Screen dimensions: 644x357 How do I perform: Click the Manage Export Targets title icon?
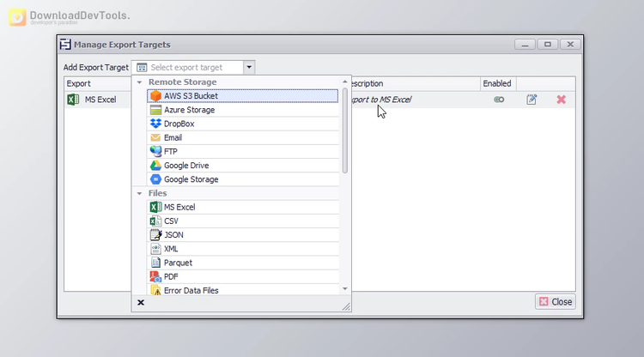click(x=65, y=45)
